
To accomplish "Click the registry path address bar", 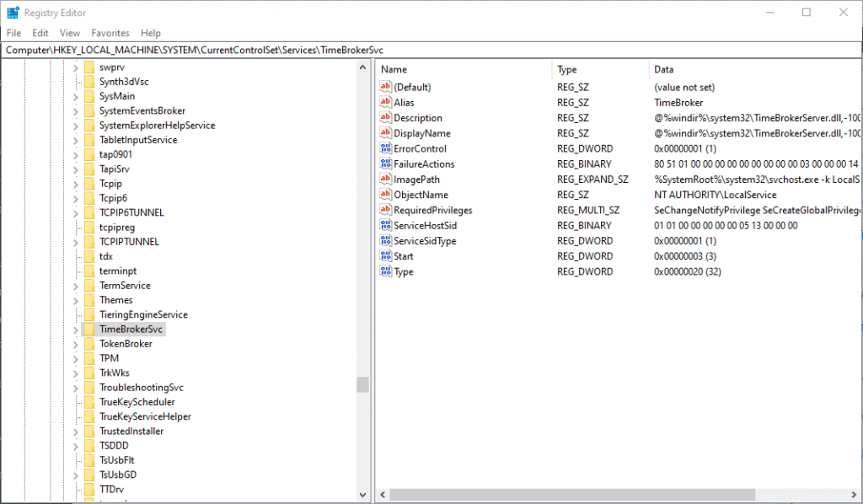I will click(x=431, y=50).
